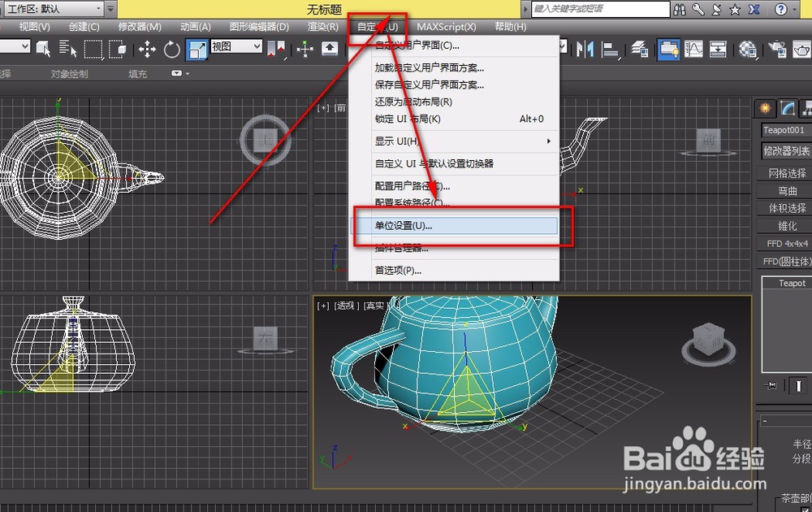The width and height of the screenshot is (812, 512).
Task: Click the FFD 4x4x4 modifier button
Action: 784,244
